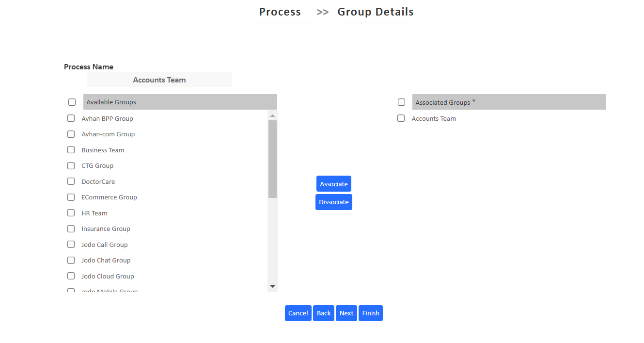Enable the CTG Group checkbox

71,165
